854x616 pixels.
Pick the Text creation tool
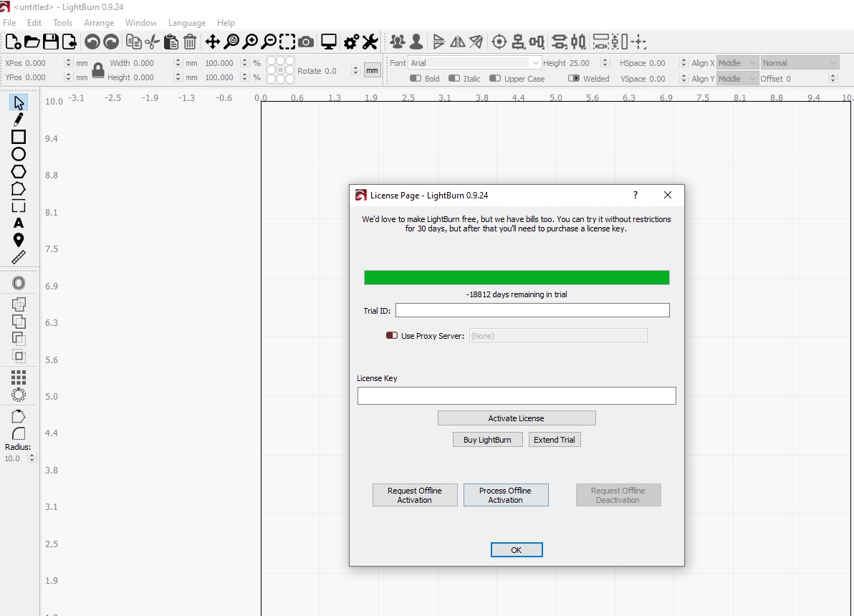(19, 222)
